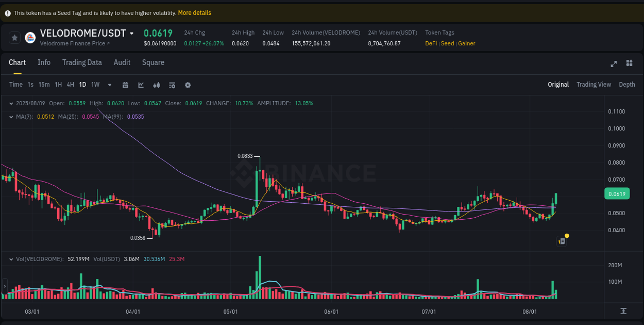Open the order display settings icon
The height and width of the screenshot is (325, 644).
172,85
